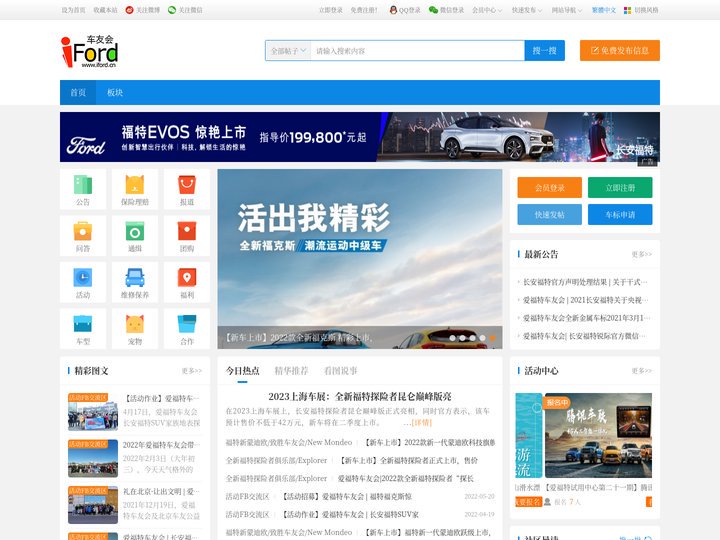Switch language via 繁體中文 link

click(603, 10)
